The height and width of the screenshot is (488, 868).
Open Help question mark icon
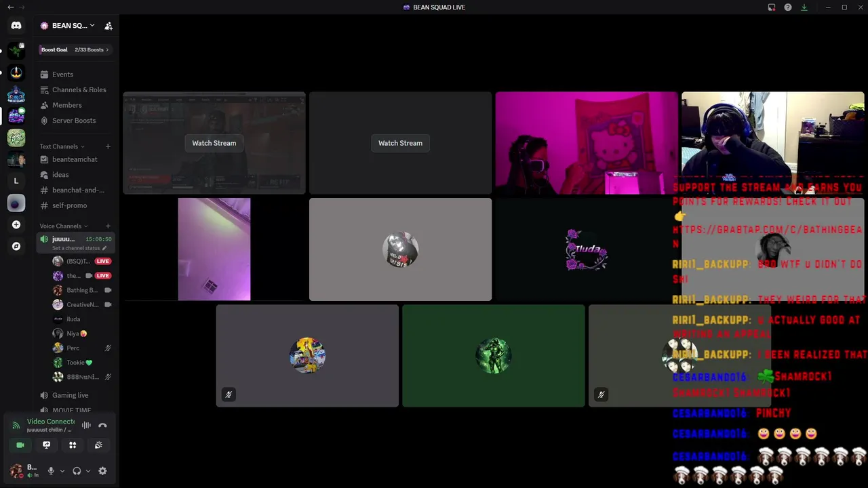(x=788, y=7)
